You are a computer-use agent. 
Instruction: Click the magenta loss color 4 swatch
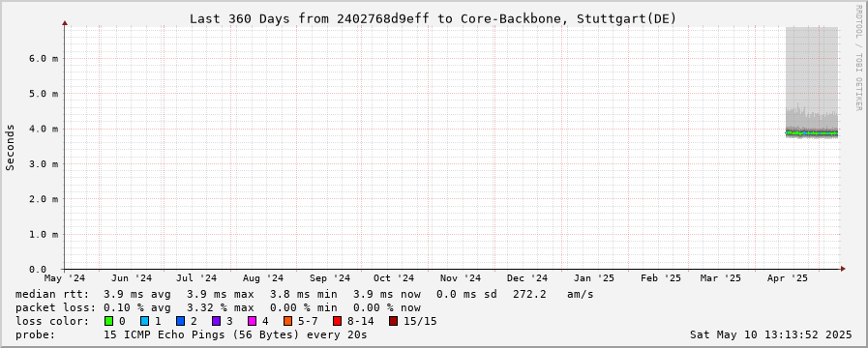(x=253, y=321)
